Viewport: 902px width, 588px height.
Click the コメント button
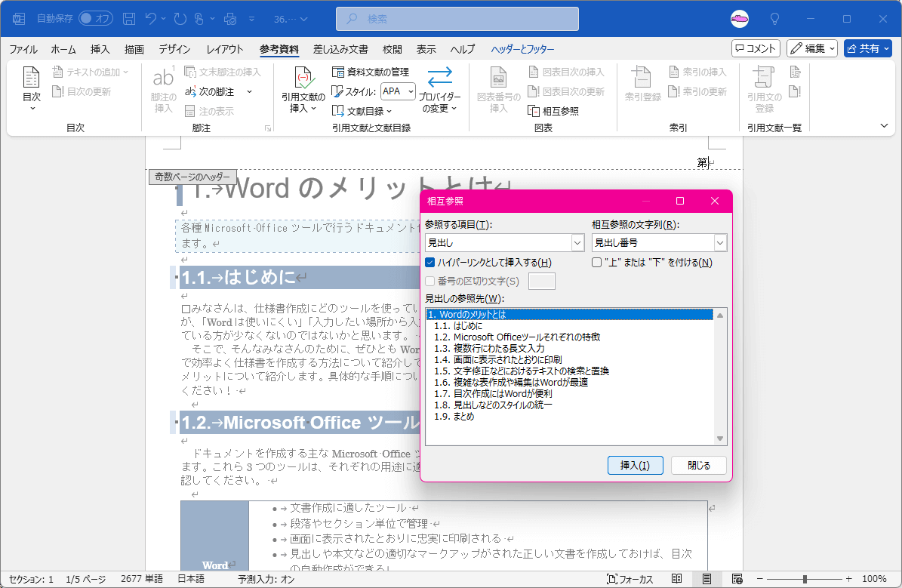tap(756, 48)
